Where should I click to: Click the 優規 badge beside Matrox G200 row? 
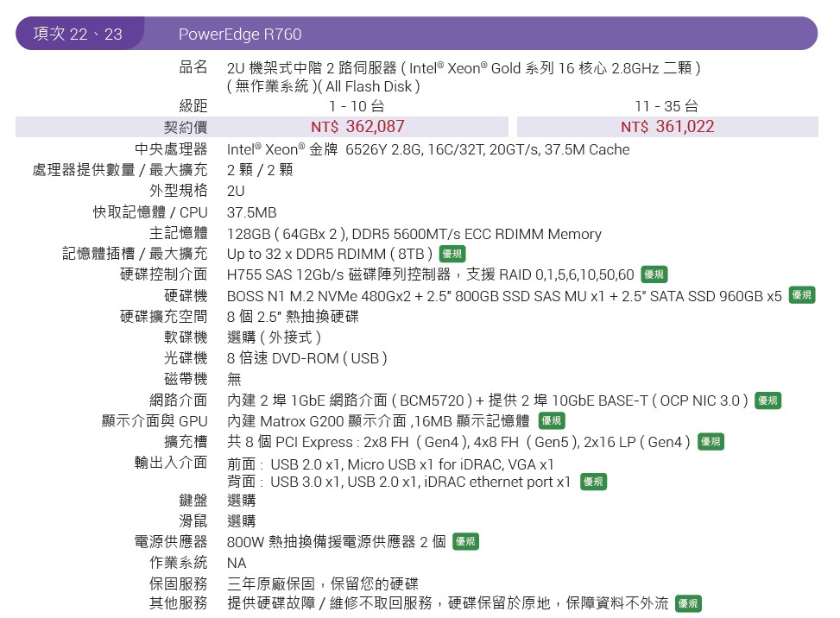click(552, 421)
